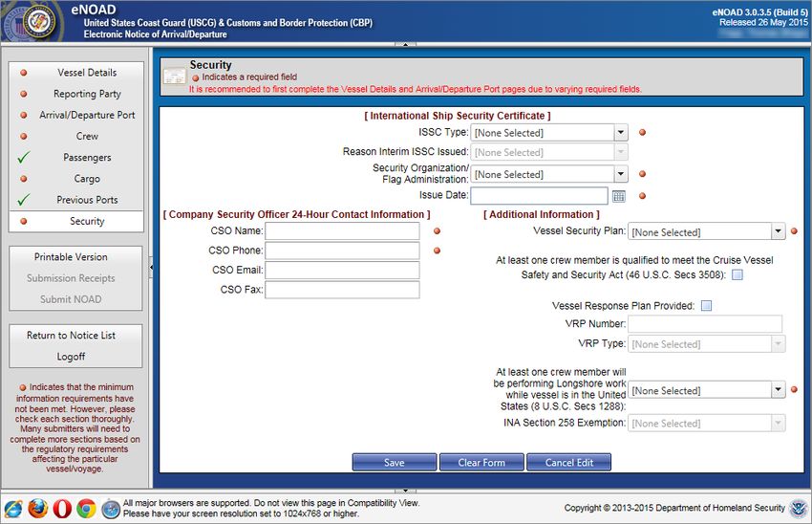The width and height of the screenshot is (812, 524).
Task: Collapse the bottom footer panel arrow
Action: [405, 491]
